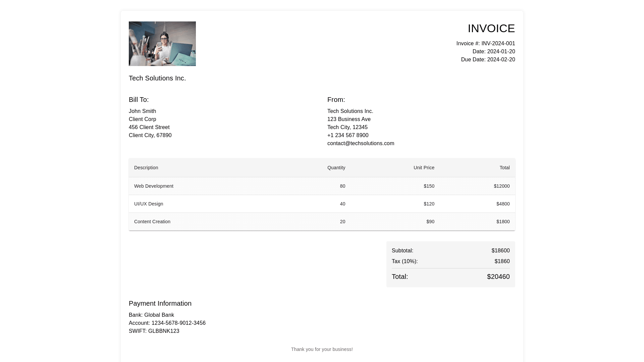Select invoice number INV-2024-001
This screenshot has height=362, width=644.
498,44
